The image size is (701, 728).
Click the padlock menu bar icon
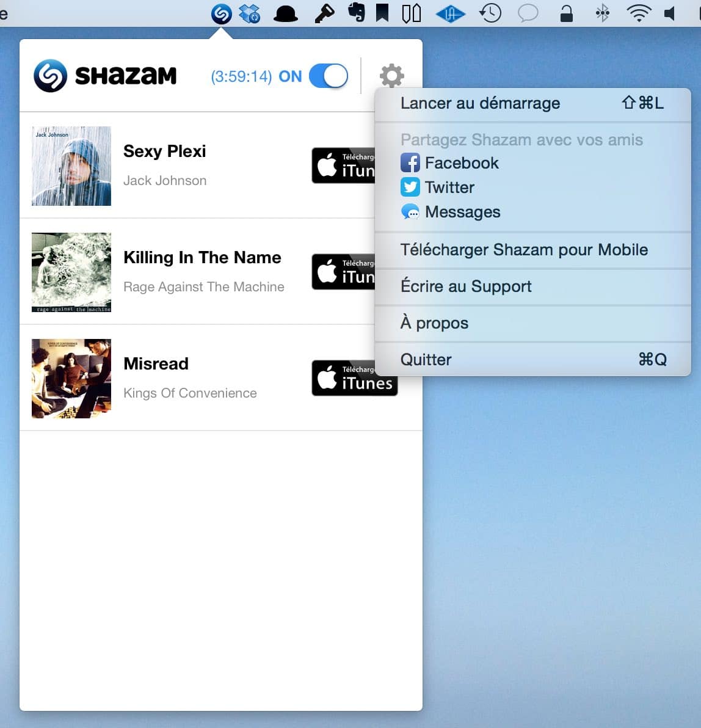pos(566,13)
